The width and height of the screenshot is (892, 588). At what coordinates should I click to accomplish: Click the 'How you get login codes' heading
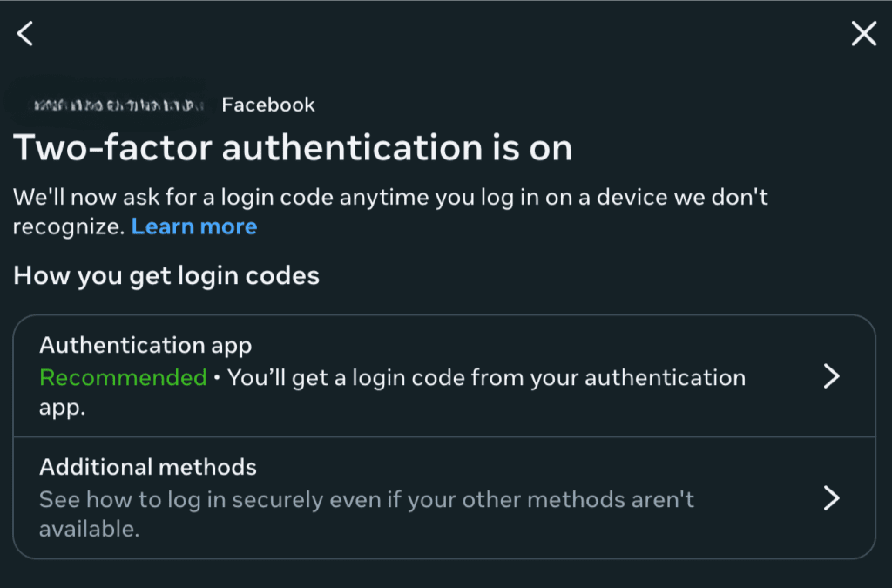(x=166, y=276)
